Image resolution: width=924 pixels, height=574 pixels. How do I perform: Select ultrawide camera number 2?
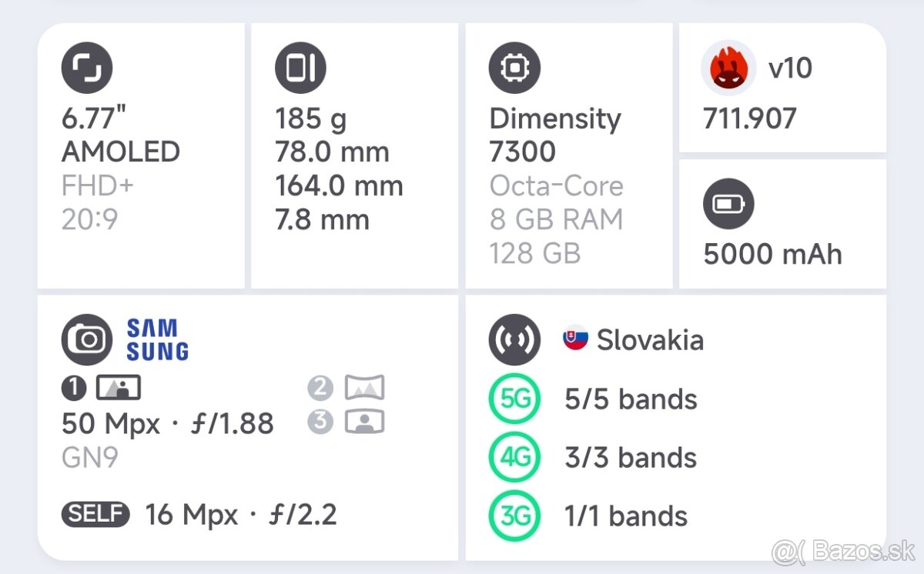pyautogui.click(x=320, y=389)
